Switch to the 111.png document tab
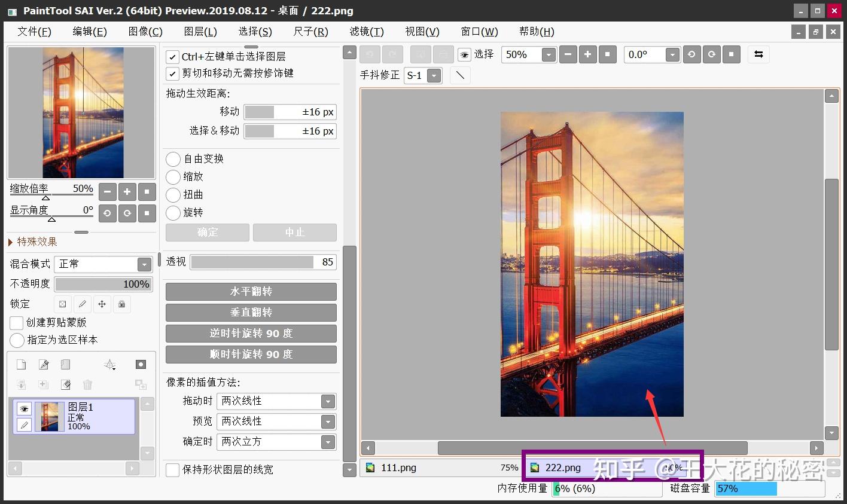 coord(399,468)
